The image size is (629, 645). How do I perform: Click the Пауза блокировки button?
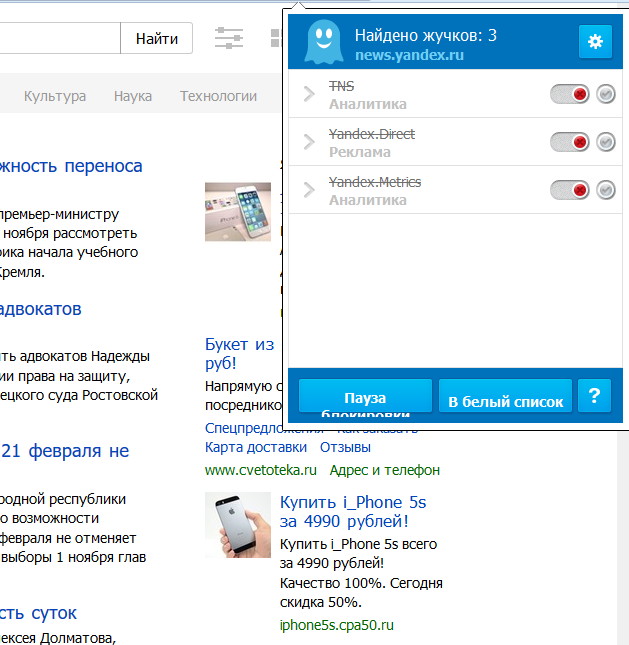point(365,396)
